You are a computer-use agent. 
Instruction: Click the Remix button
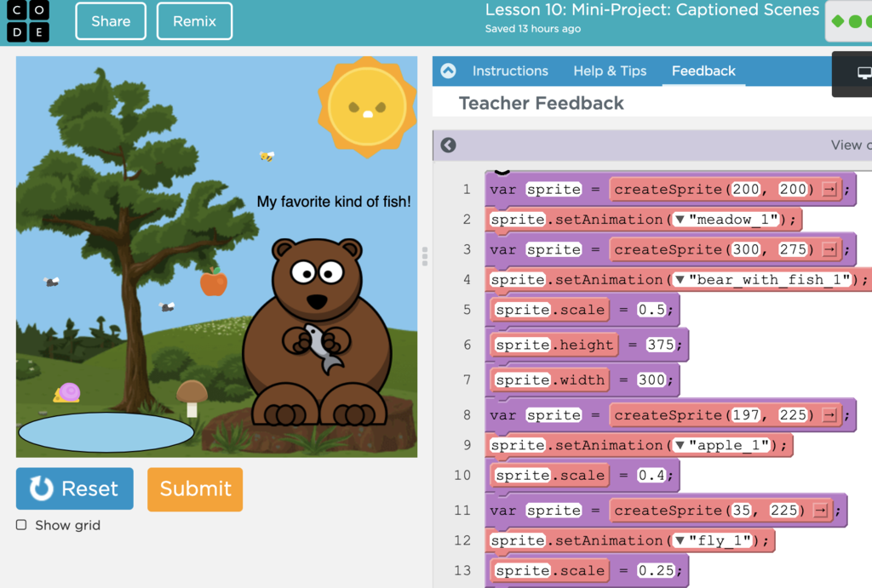(x=194, y=21)
